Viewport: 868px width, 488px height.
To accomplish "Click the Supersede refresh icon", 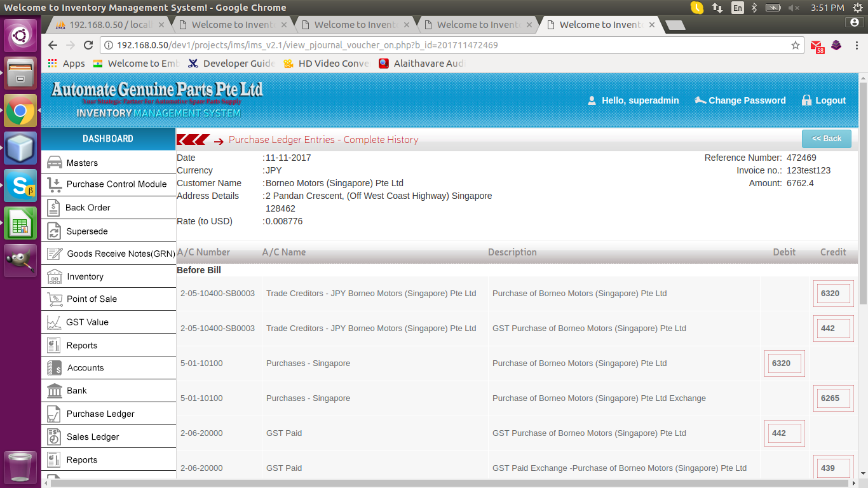I will 54,231.
